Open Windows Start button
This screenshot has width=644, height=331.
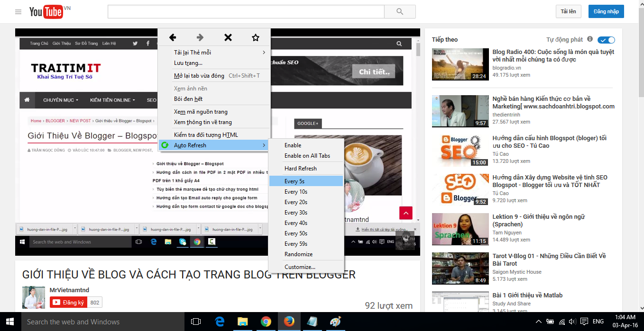[x=10, y=322]
